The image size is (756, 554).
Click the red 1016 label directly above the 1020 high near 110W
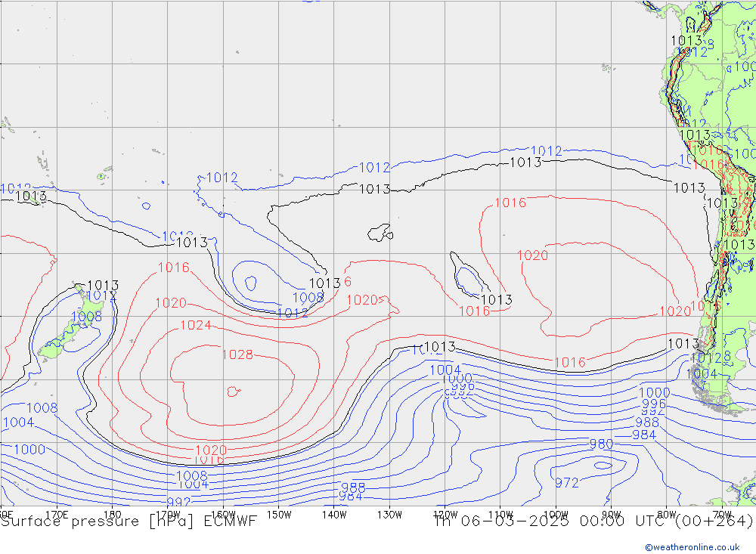(510, 203)
